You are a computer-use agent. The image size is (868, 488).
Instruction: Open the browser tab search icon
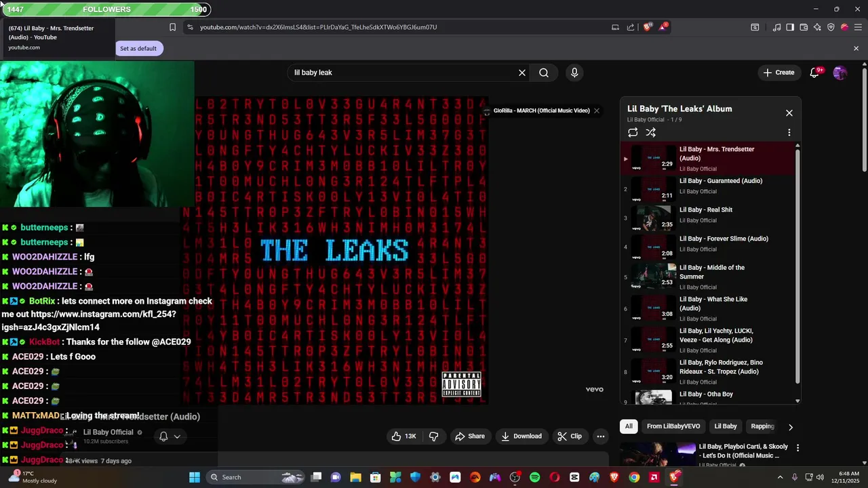click(755, 27)
